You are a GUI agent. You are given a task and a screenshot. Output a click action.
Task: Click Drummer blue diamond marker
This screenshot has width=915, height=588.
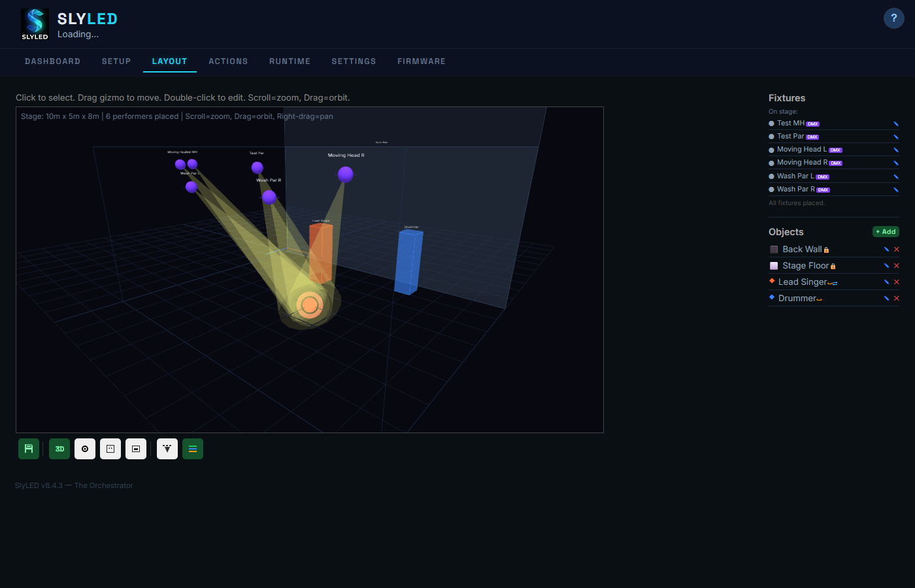pyautogui.click(x=772, y=297)
